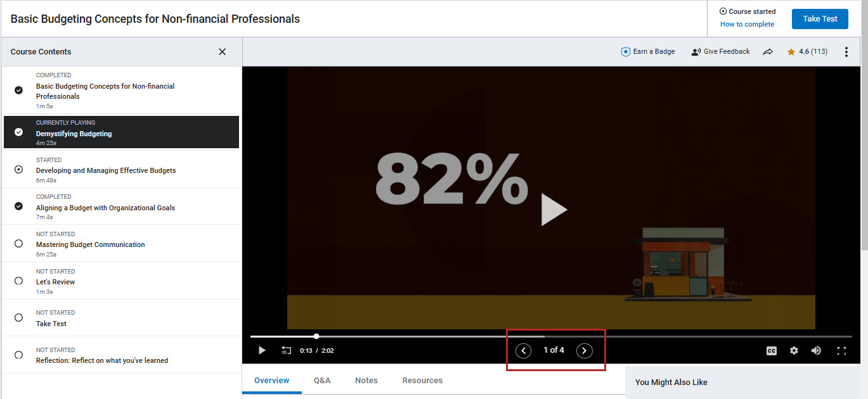
Task: Open the three-dot more options menu
Action: coord(846,52)
